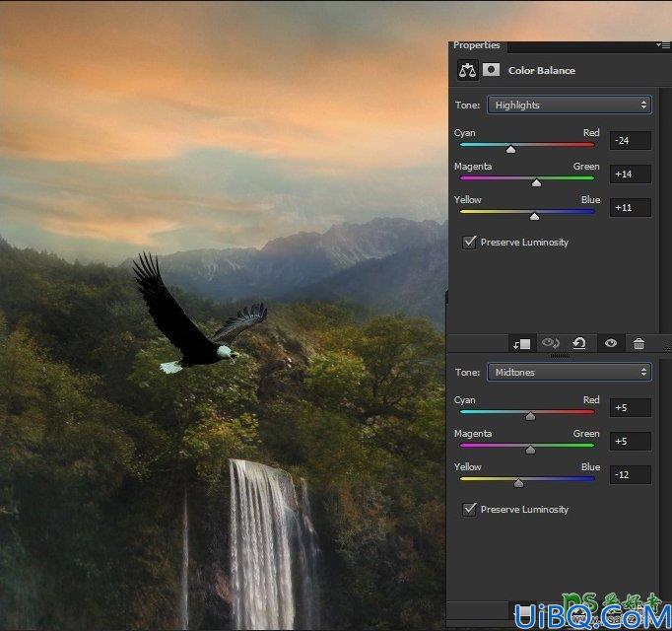Open the Tone dropdown showing Highlights
Image resolution: width=672 pixels, height=631 pixels.
click(570, 105)
